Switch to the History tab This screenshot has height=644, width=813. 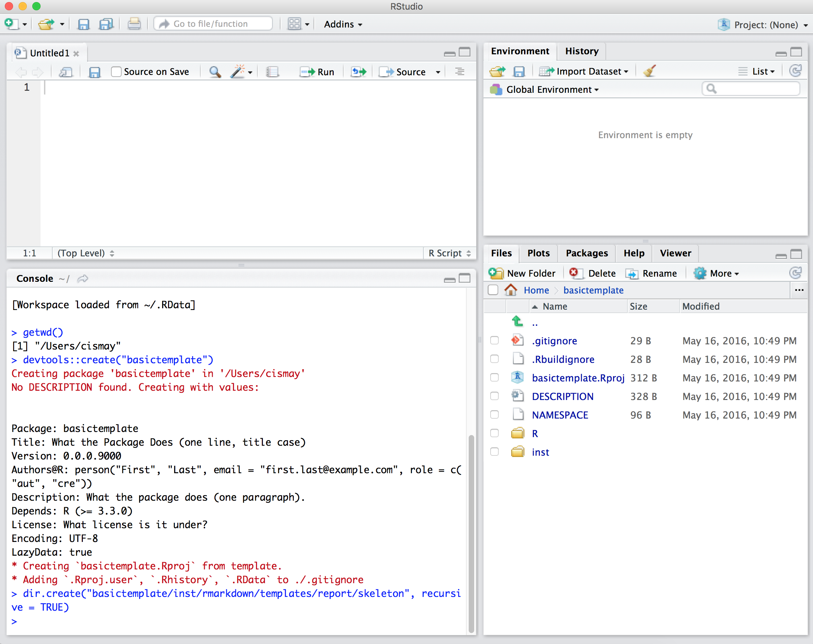coord(582,51)
